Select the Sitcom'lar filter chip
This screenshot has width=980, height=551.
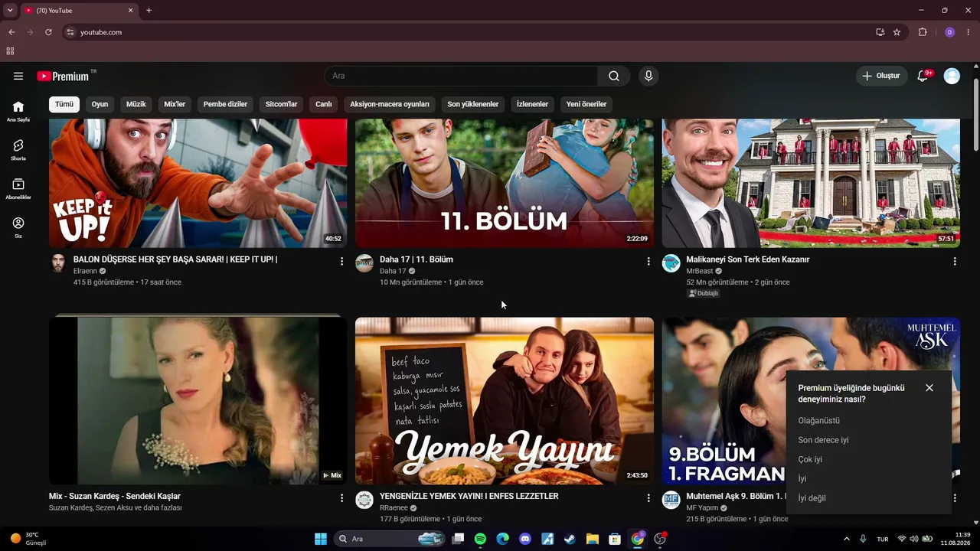click(281, 104)
